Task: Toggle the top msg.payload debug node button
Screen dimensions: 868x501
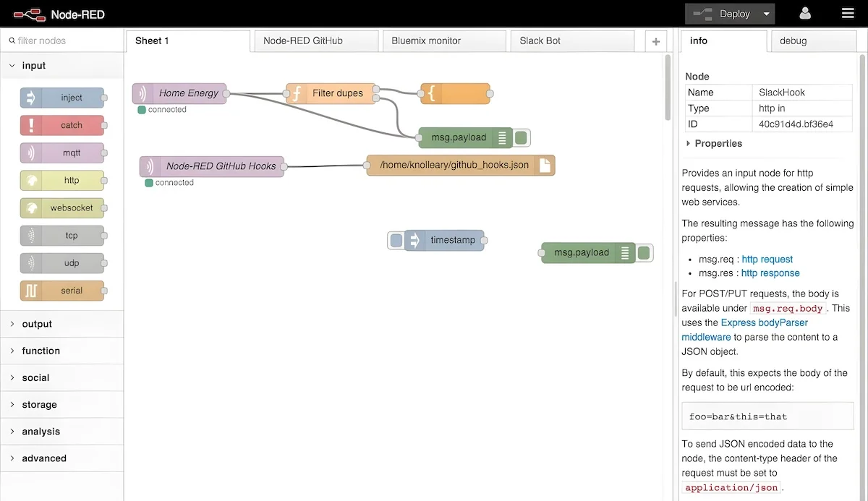Action: (x=522, y=137)
